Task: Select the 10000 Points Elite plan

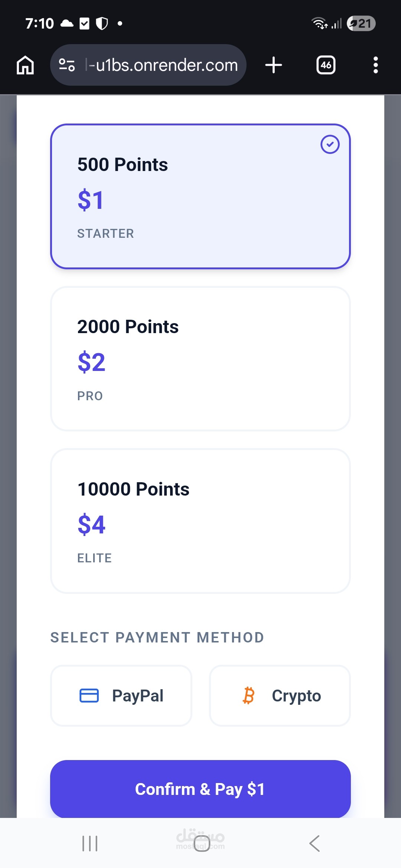Action: [x=200, y=521]
